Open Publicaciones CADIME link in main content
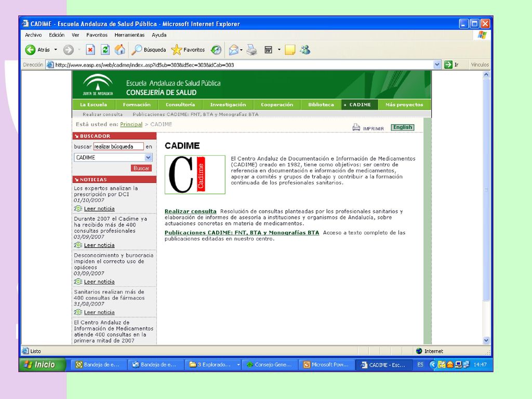The height and width of the screenshot is (399, 532). (242, 233)
